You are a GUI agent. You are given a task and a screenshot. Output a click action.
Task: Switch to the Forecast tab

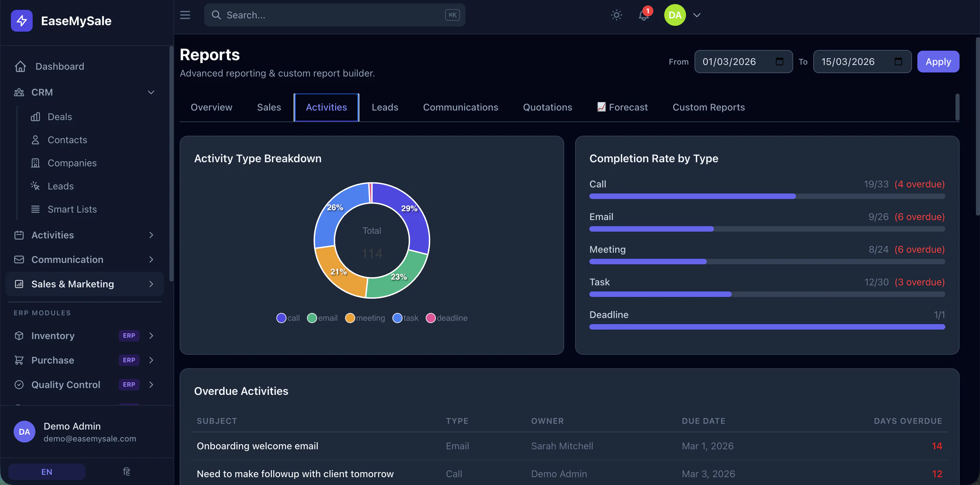(622, 107)
